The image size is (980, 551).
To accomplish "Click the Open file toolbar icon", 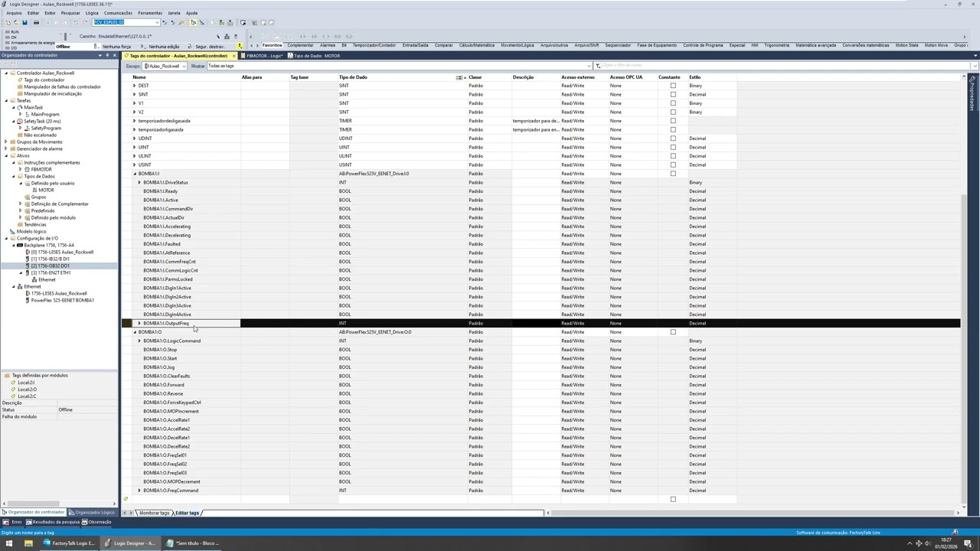I will (16, 22).
